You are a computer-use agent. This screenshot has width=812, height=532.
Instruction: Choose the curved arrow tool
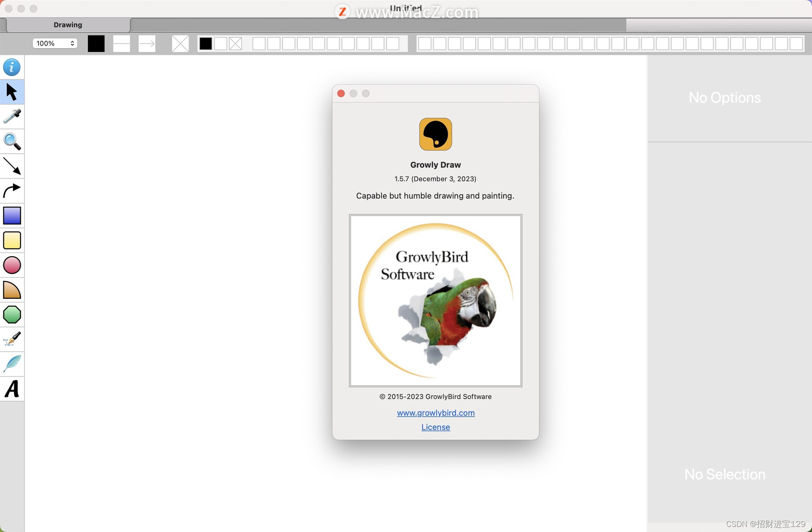[x=12, y=191]
